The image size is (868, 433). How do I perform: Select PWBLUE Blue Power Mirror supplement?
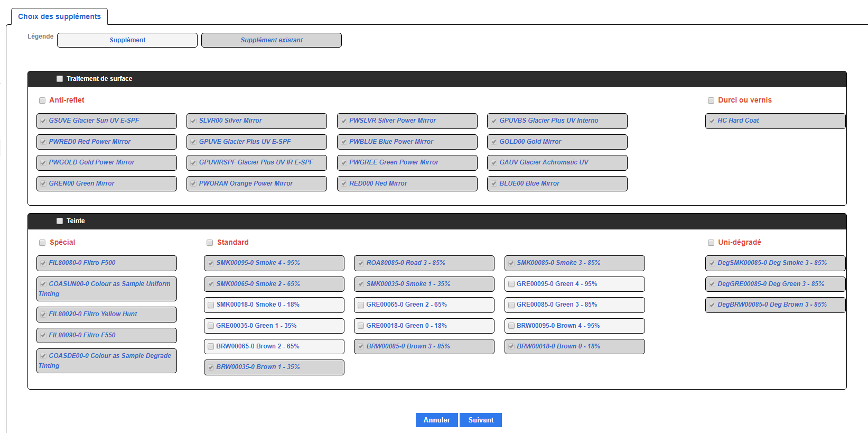tap(407, 142)
